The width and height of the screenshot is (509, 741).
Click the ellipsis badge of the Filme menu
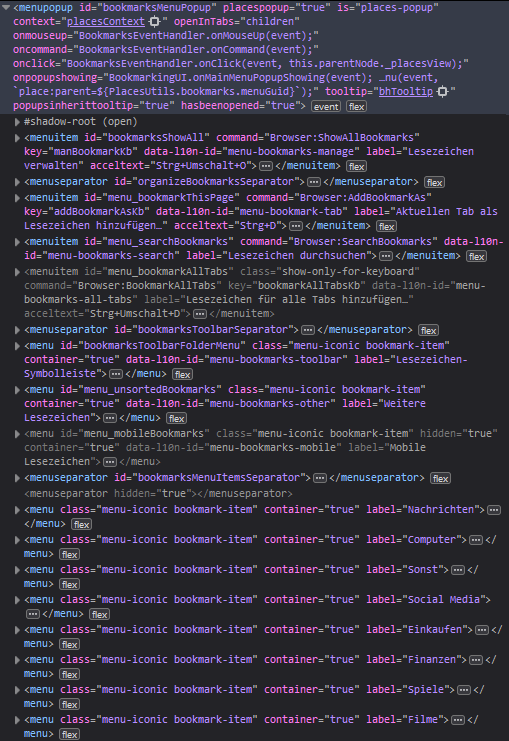coord(458,720)
